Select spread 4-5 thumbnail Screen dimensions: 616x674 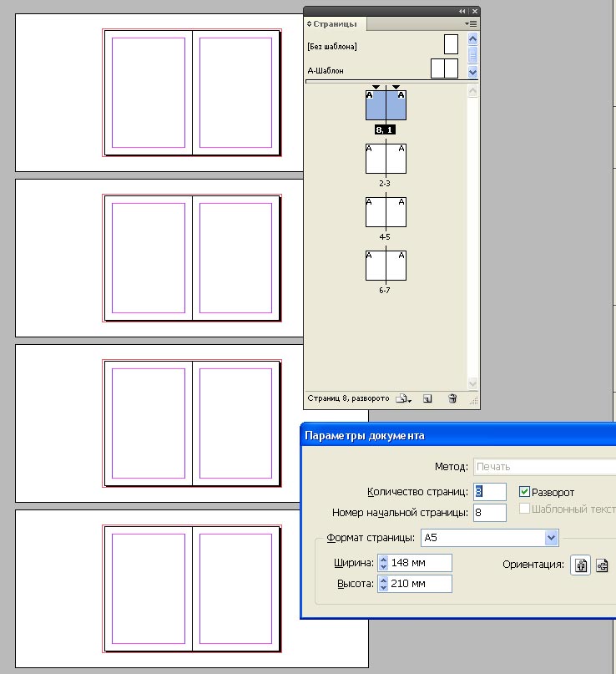point(386,212)
